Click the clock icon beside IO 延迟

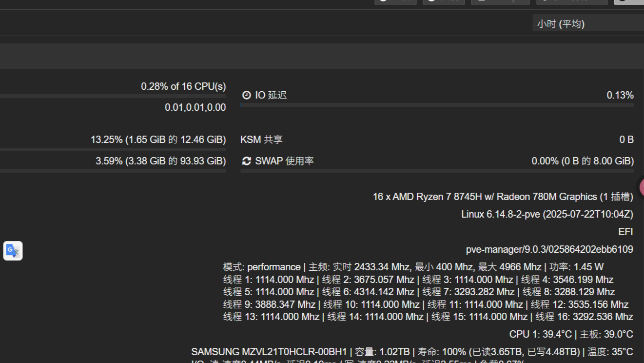pyautogui.click(x=246, y=95)
